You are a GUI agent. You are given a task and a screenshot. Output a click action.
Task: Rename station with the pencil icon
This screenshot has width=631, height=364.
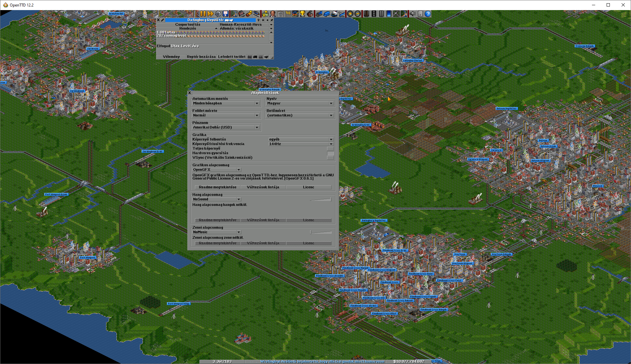point(162,20)
